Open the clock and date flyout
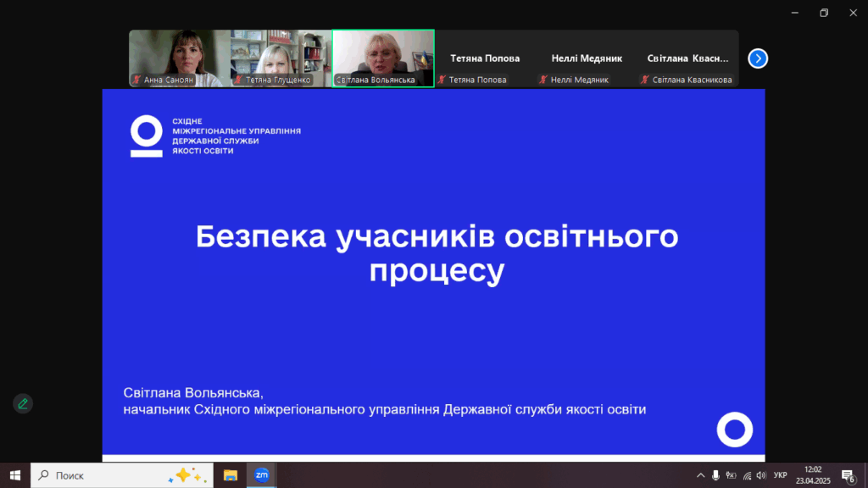The image size is (868, 488). (x=813, y=475)
